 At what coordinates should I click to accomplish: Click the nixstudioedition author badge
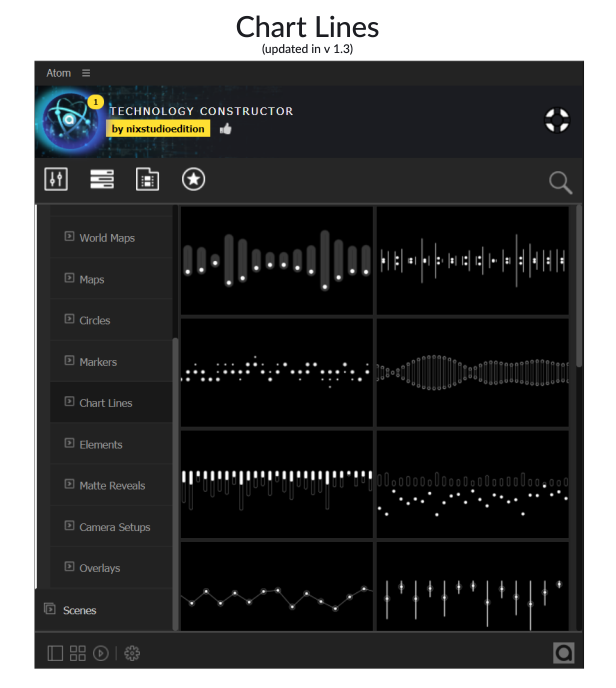point(158,129)
